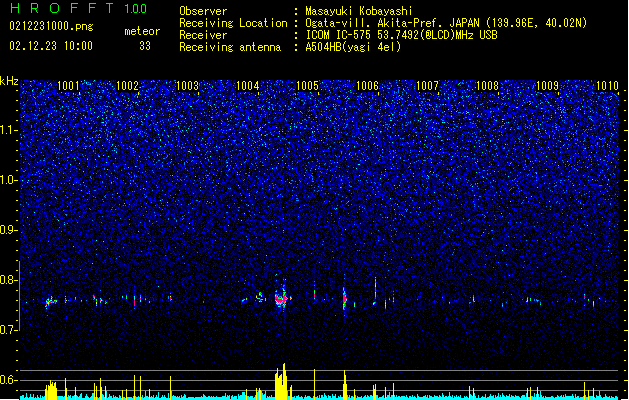The width and height of the screenshot is (629, 400).
Task: Click the tallest yellow intensity peak before 1005
Action: pyautogui.click(x=284, y=381)
